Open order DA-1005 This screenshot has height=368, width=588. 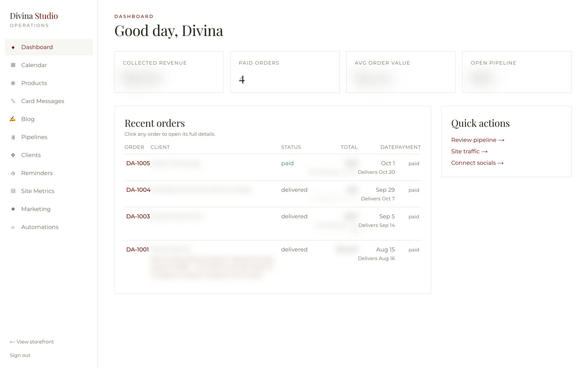click(x=138, y=163)
